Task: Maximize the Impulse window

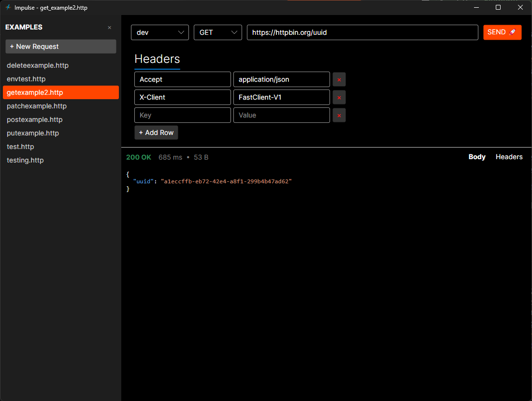Action: pyautogui.click(x=498, y=8)
